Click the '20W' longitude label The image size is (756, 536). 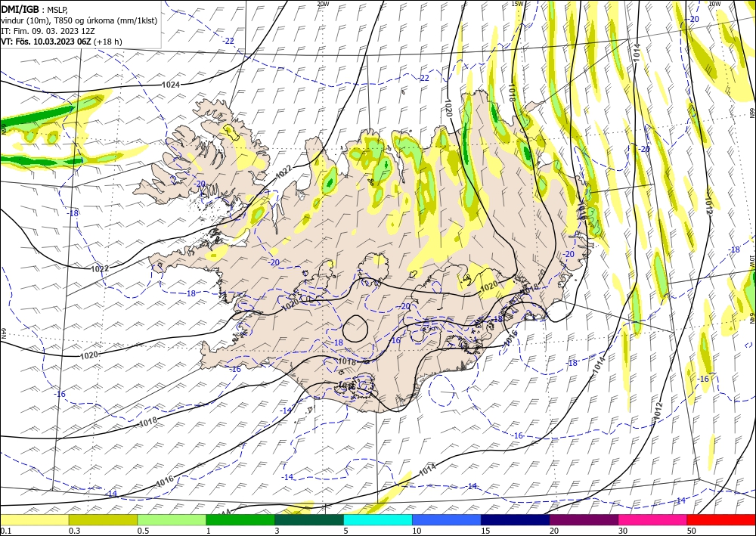pos(324,3)
